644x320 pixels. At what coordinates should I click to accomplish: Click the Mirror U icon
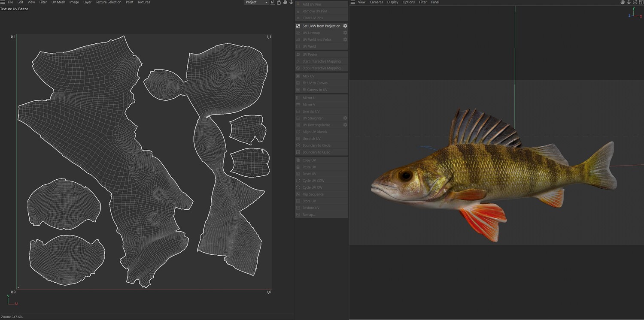[298, 98]
